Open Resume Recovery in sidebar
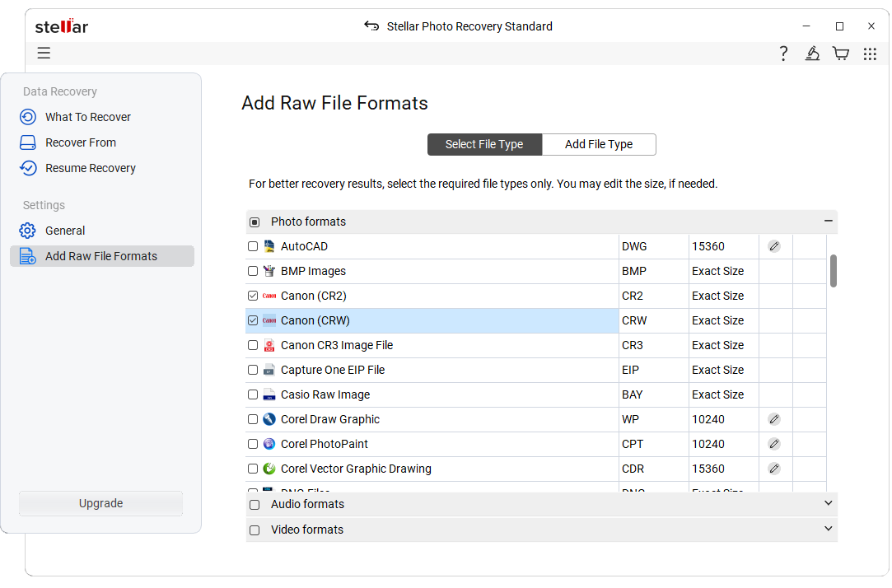 pos(91,168)
